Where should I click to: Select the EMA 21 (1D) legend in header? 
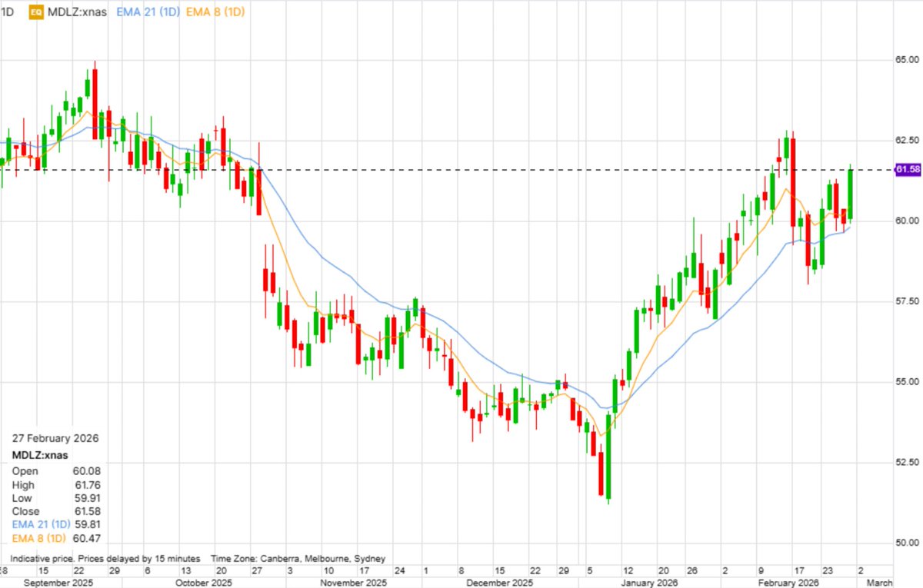[147, 12]
